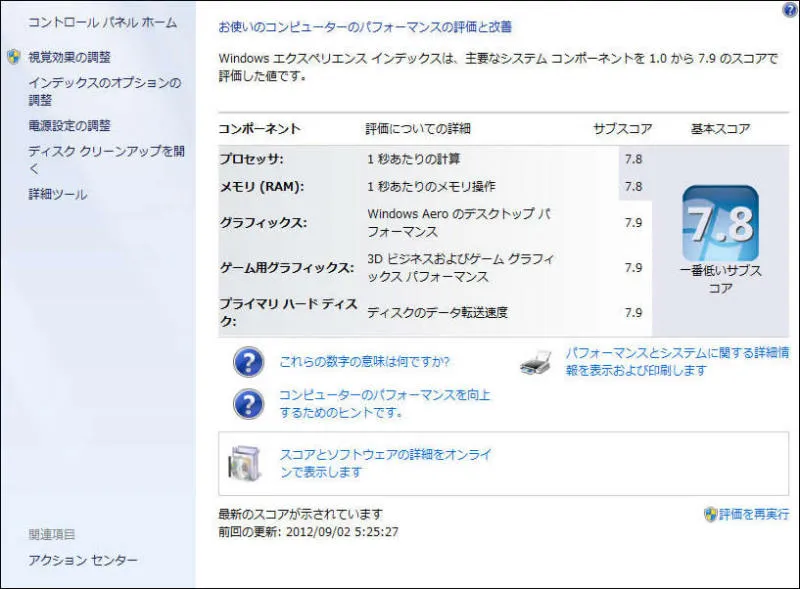Click 評価を再実行 to rerun assessment
Image resolution: width=800 pixels, height=589 pixels.
click(754, 514)
